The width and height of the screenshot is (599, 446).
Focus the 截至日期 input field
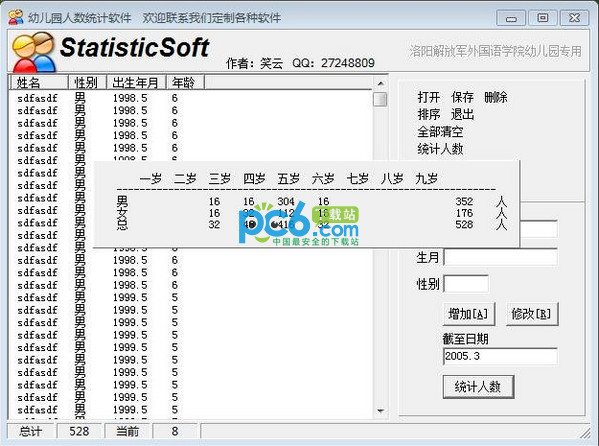pyautogui.click(x=500, y=356)
